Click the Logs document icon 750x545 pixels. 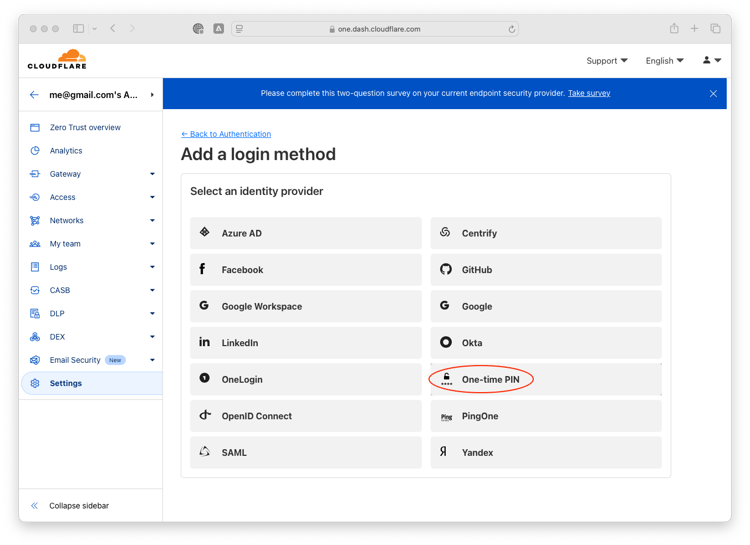[x=35, y=267]
